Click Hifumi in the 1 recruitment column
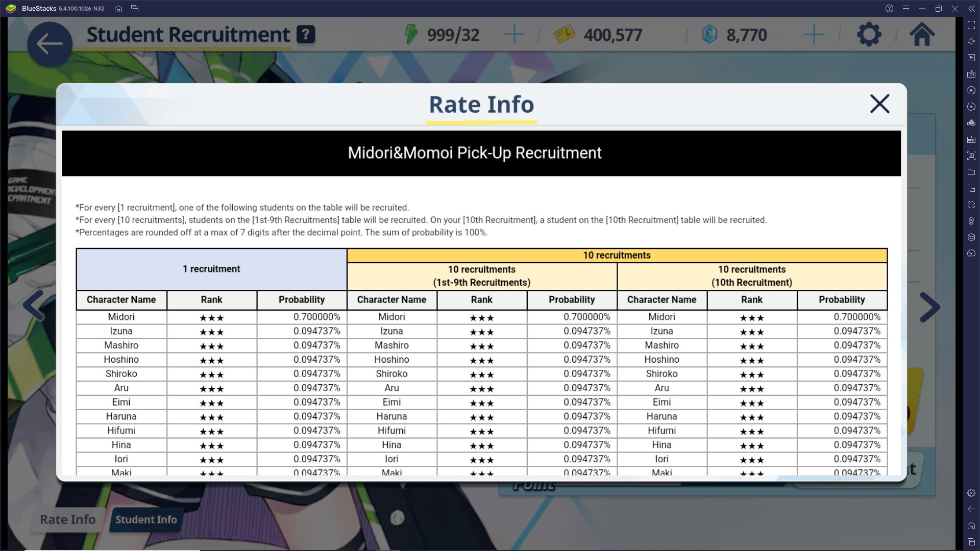Screen dimensions: 980x551 point(121,431)
